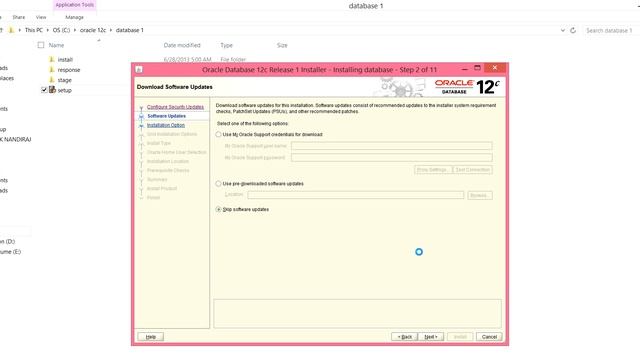
Task: Open the install folder icon
Action: [52, 60]
